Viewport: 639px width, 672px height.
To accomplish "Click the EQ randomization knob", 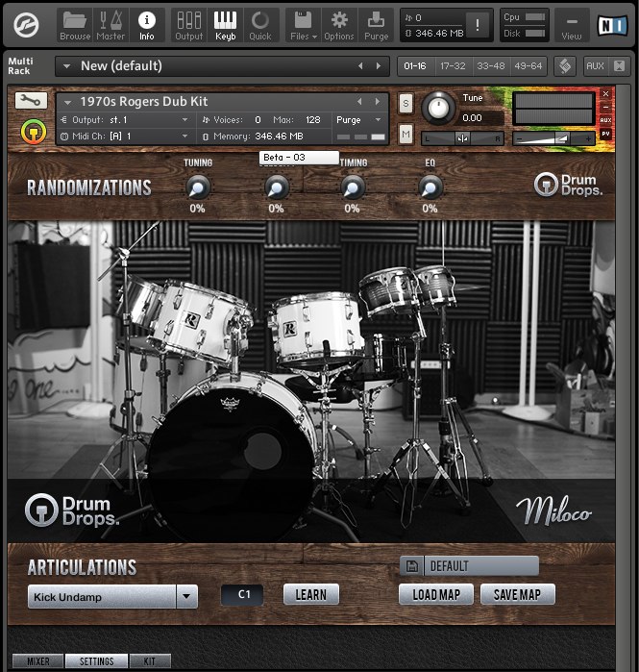I will [x=430, y=187].
